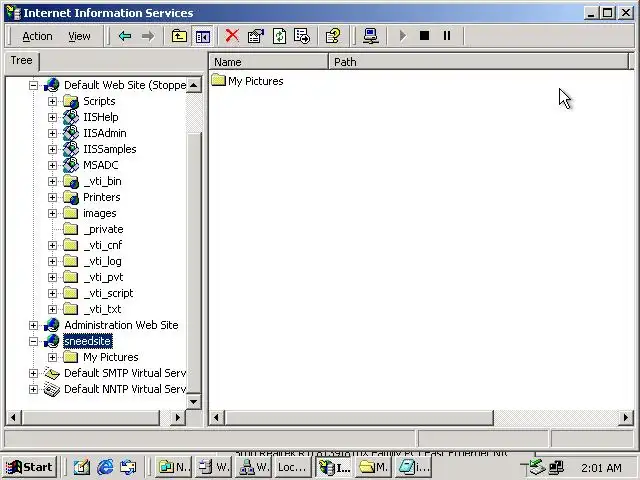Screen dimensions: 640x480
Task: Select the Printers tree item
Action: [102, 197]
